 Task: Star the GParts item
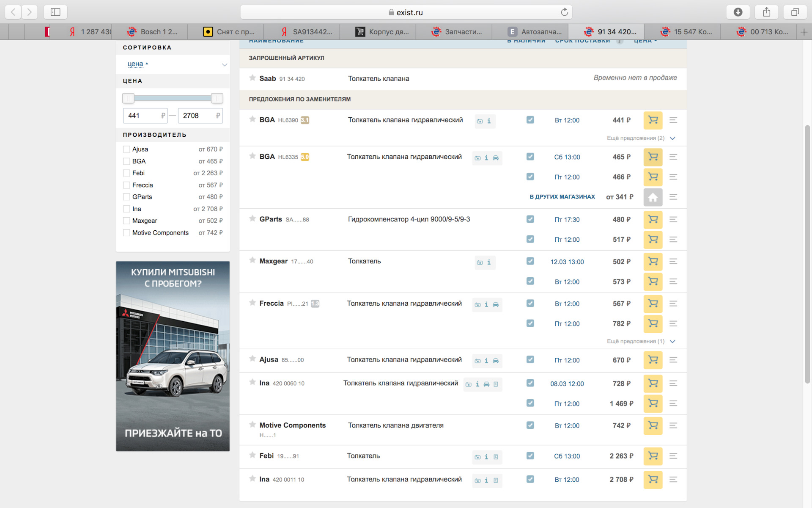(252, 218)
